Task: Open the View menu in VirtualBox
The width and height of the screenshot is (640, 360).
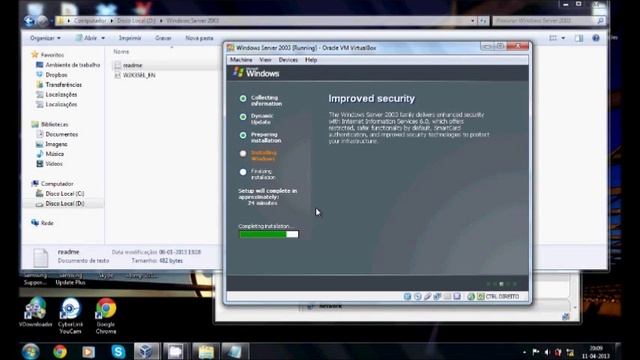Action: pos(265,60)
